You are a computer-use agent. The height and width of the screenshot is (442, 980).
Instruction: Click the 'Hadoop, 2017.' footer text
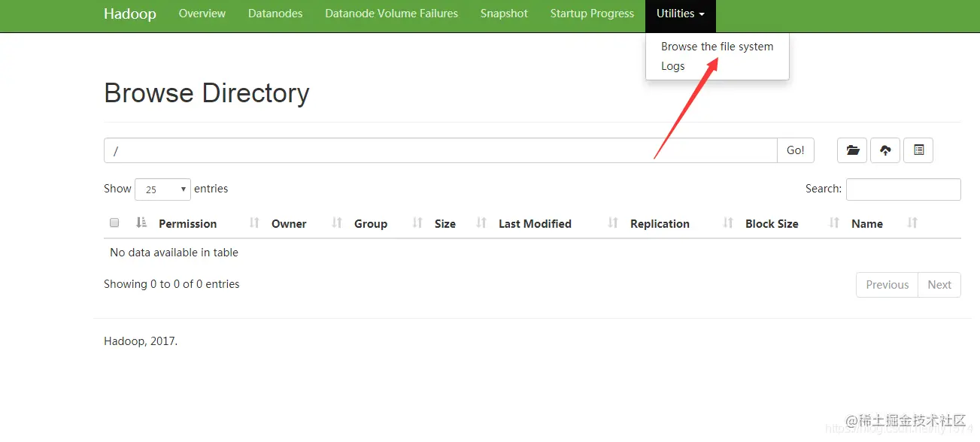[x=141, y=341]
